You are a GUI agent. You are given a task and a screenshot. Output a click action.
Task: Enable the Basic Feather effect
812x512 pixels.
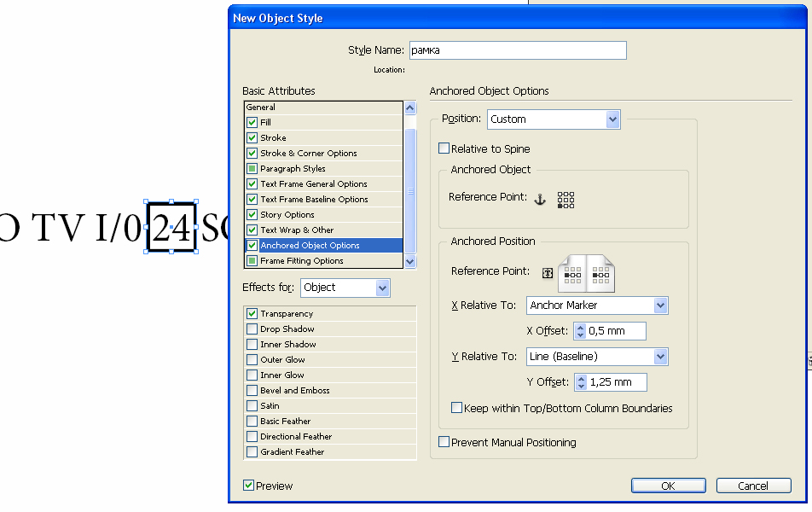(252, 421)
